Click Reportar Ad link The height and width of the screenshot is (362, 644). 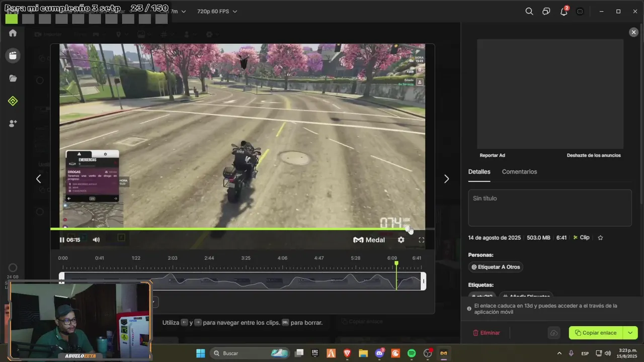[x=492, y=155]
